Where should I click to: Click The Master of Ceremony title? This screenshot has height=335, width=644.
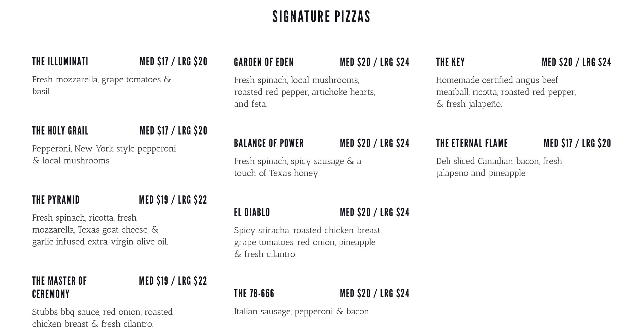[59, 287]
